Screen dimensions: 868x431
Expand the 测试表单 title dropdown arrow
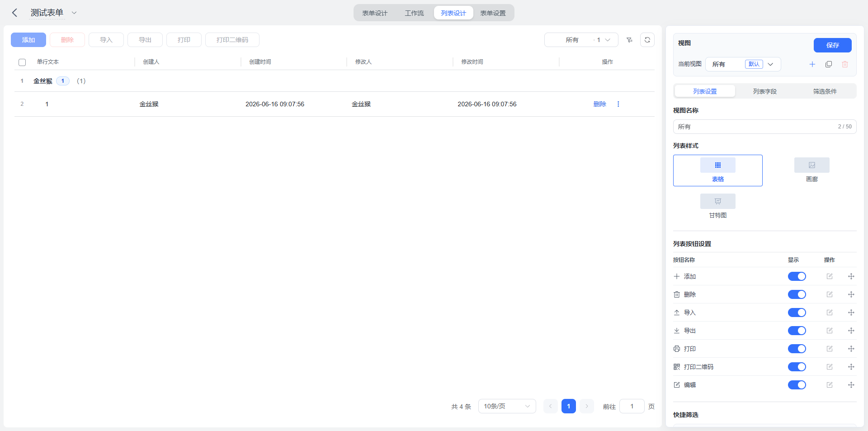pyautogui.click(x=74, y=13)
